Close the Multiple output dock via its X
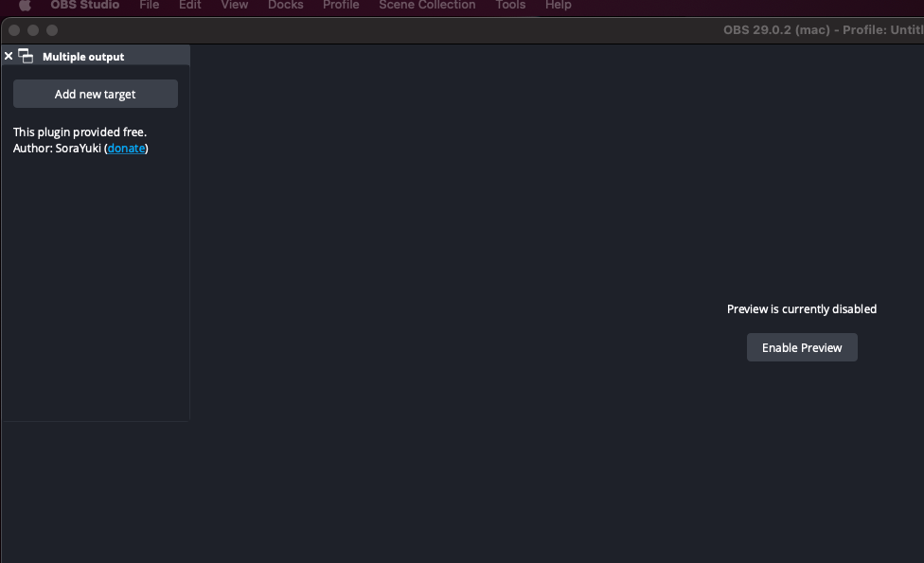 9,55
